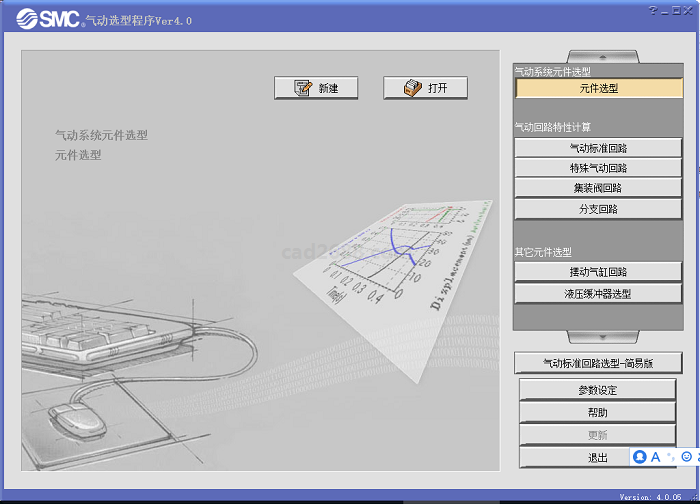700x504 pixels.
Task: Expand panel using bottom tab handle
Action: pyautogui.click(x=598, y=338)
